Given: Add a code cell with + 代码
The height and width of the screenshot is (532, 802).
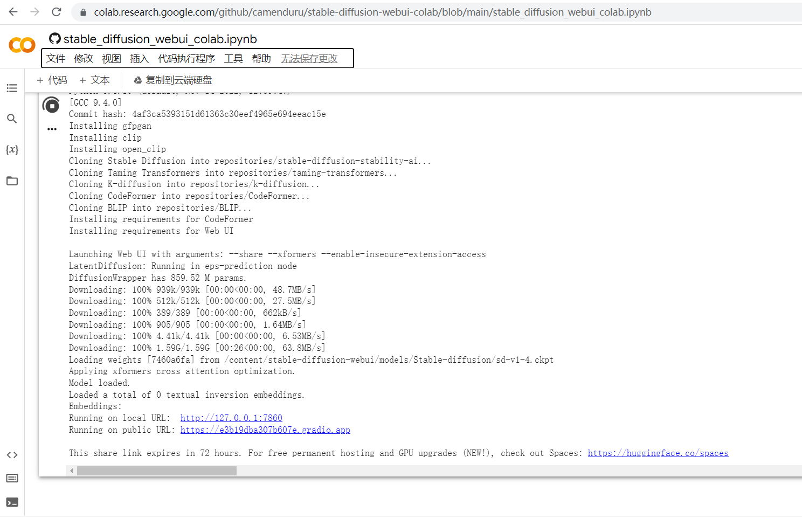Looking at the screenshot, I should click(52, 80).
